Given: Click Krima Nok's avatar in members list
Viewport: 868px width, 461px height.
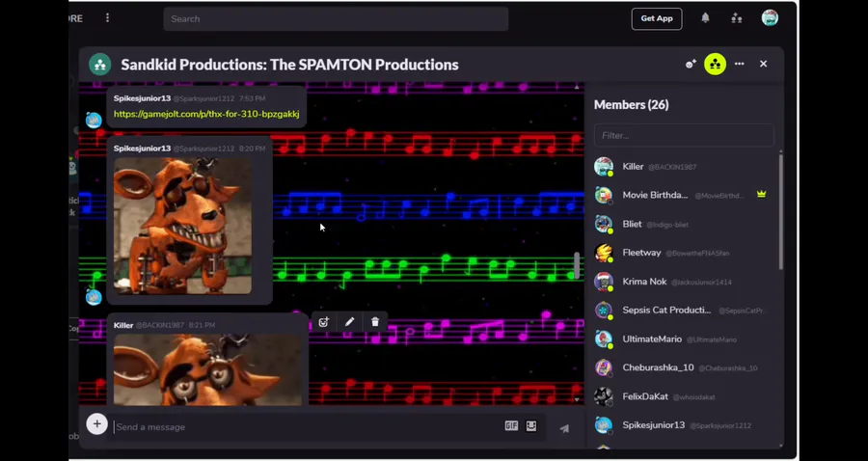Looking at the screenshot, I should click(604, 282).
